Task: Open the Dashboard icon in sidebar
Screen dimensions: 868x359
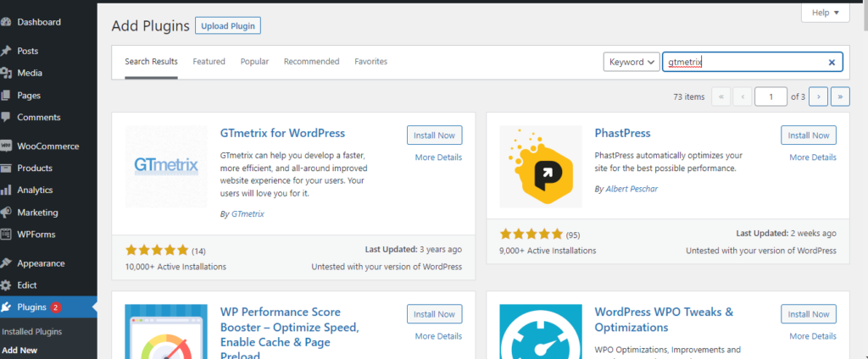Action: (x=6, y=22)
